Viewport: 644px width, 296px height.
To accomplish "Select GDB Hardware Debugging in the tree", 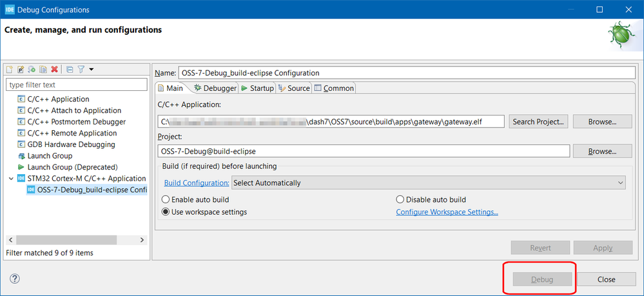I will (71, 144).
